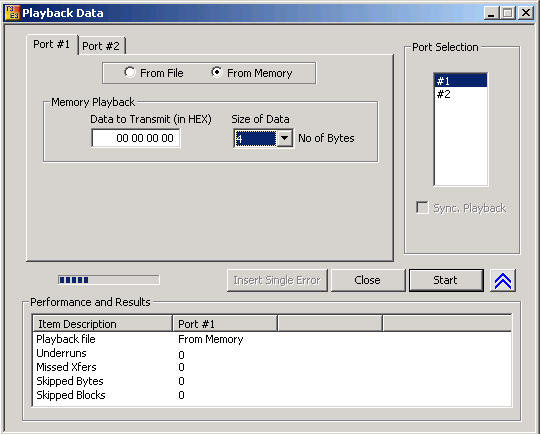Click the Size of Data value 4
The height and width of the screenshot is (434, 540).
(x=255, y=138)
